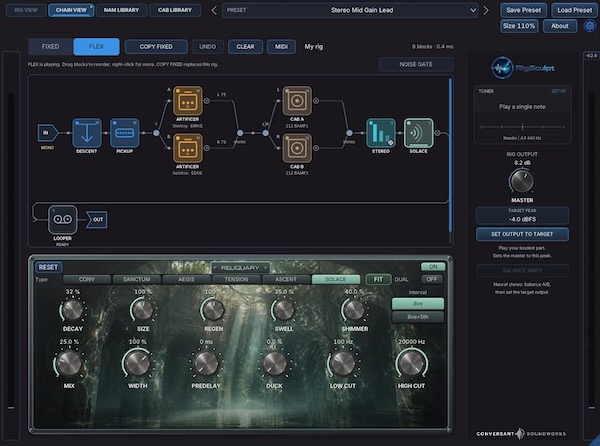Click the stereo merge node after the cabs
This screenshot has height=446, width=600.
349,133
